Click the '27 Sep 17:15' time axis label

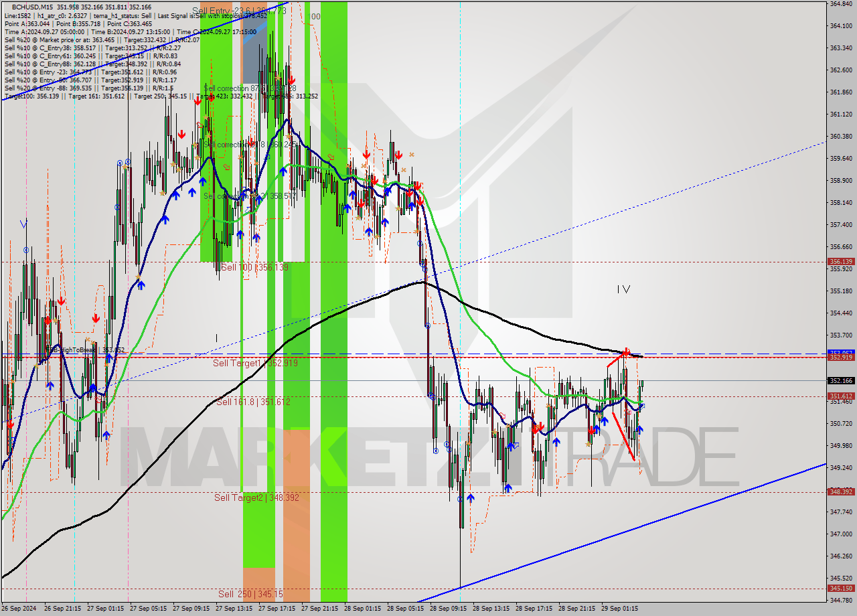[x=277, y=609]
